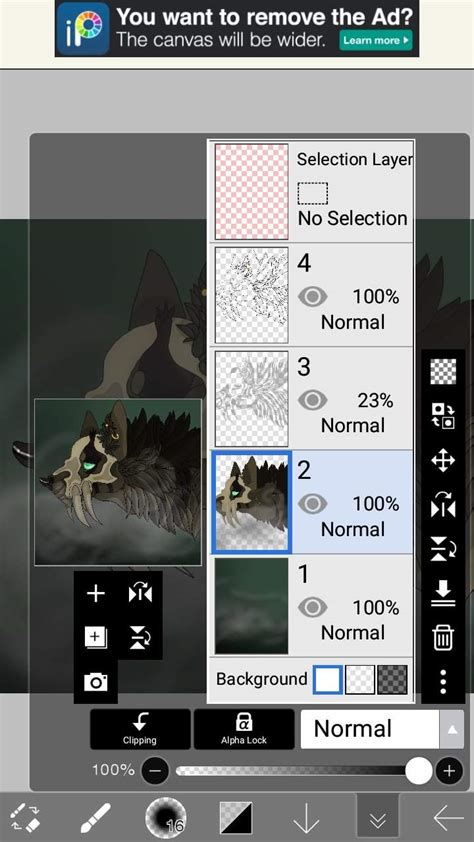Choose the white background swatch
The width and height of the screenshot is (474, 842).
pyautogui.click(x=327, y=679)
